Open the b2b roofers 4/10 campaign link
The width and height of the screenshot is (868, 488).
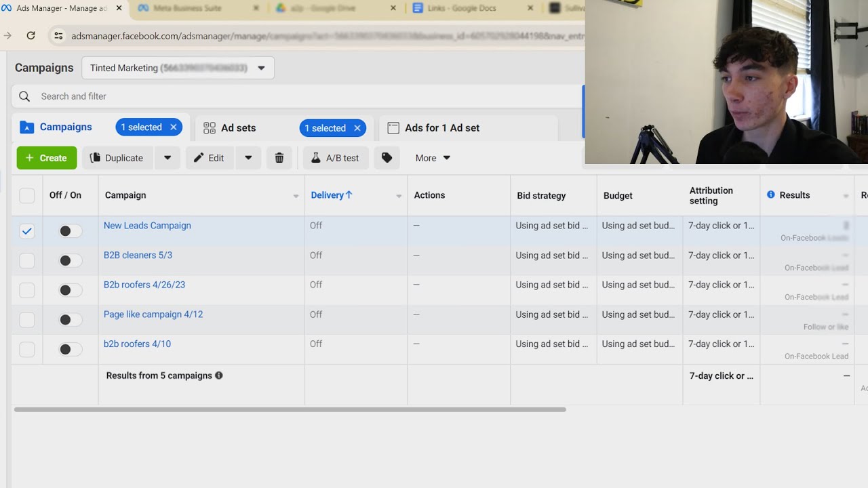(137, 344)
